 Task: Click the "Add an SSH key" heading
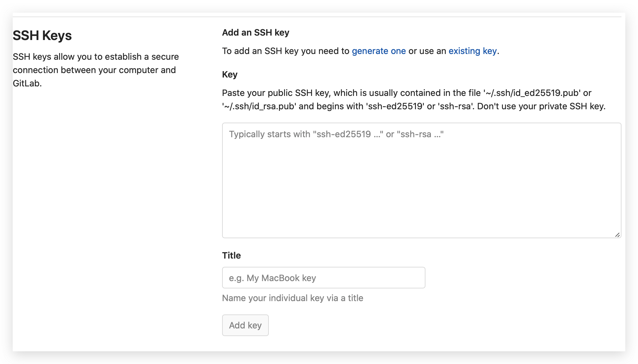(x=256, y=32)
